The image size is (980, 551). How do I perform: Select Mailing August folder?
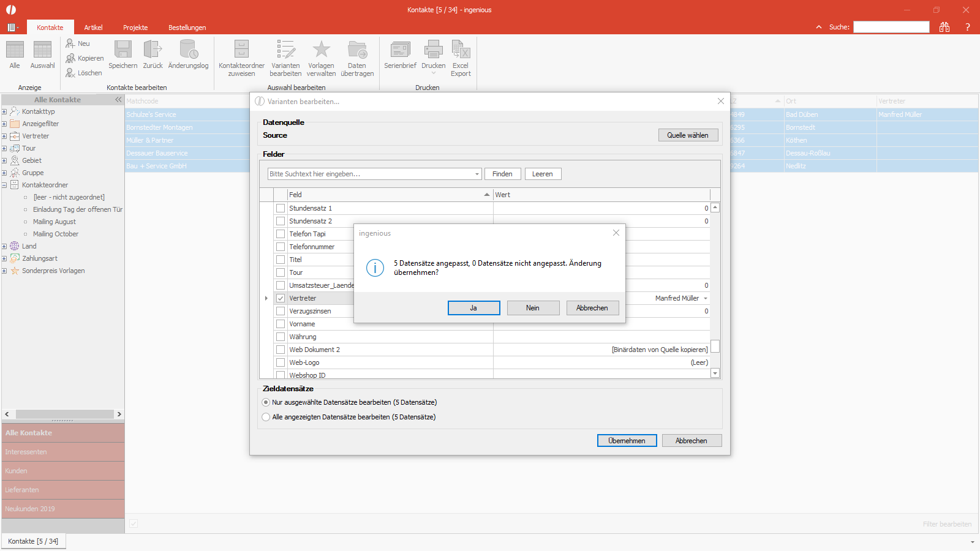coord(55,222)
